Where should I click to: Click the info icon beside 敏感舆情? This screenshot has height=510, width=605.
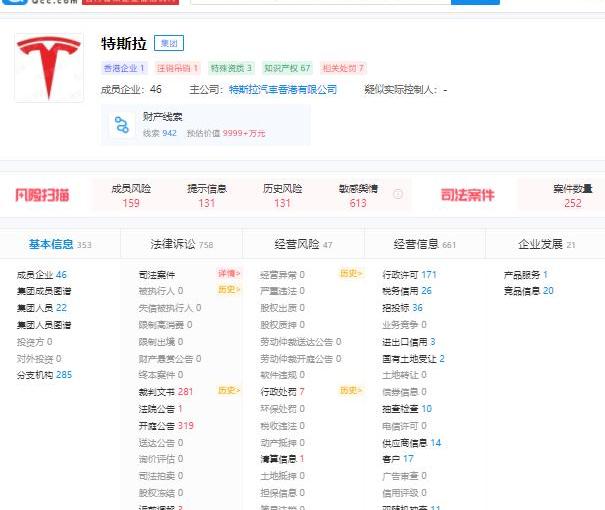click(398, 194)
